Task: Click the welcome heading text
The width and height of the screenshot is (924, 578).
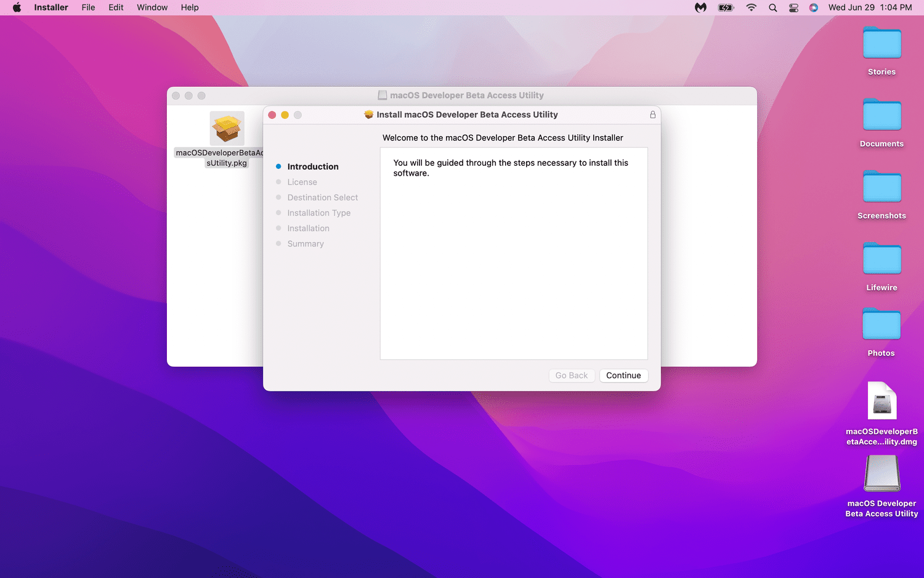Action: (503, 138)
